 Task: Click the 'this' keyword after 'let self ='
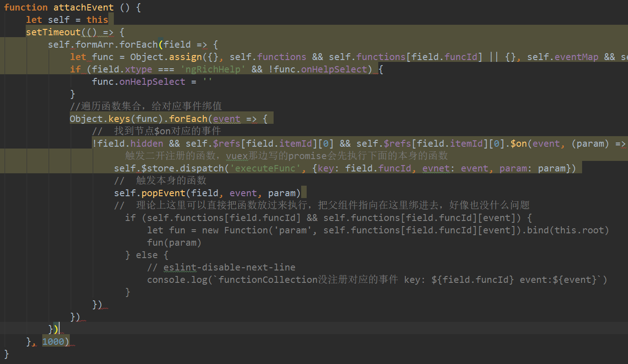[x=97, y=20]
